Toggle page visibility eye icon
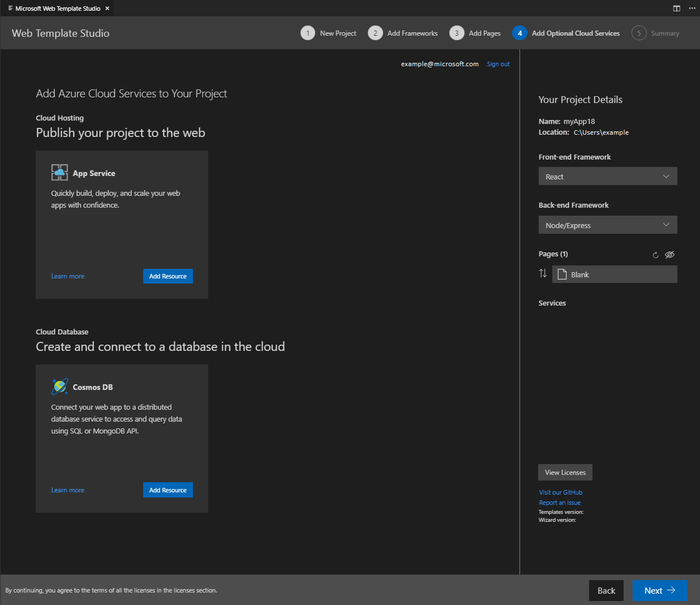This screenshot has width=700, height=605. 669,255
